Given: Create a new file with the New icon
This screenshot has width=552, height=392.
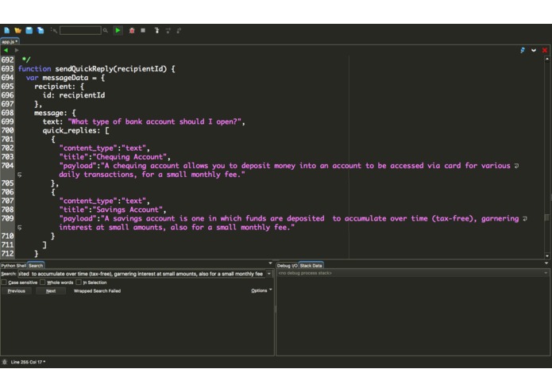Looking at the screenshot, I should pyautogui.click(x=6, y=31).
